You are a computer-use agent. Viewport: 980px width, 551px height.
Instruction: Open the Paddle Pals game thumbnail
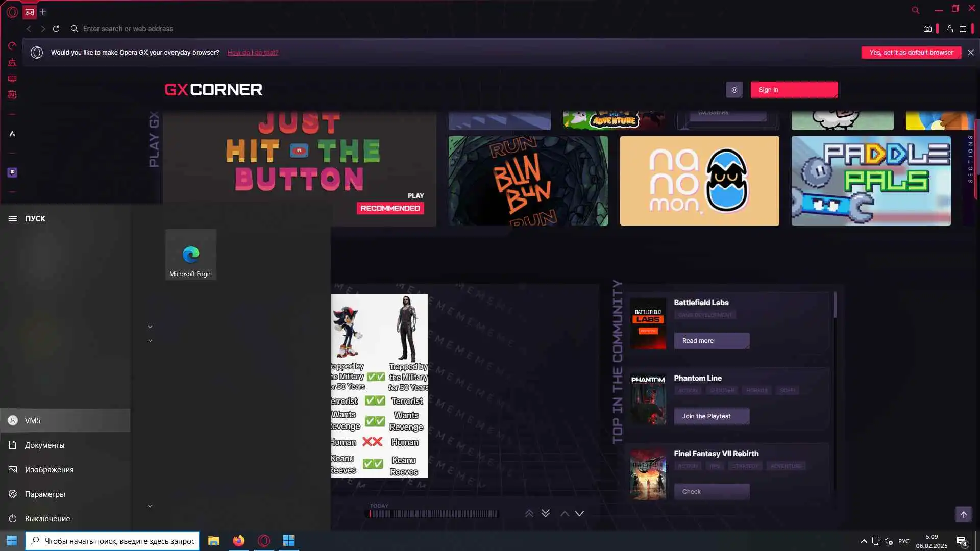pos(871,181)
